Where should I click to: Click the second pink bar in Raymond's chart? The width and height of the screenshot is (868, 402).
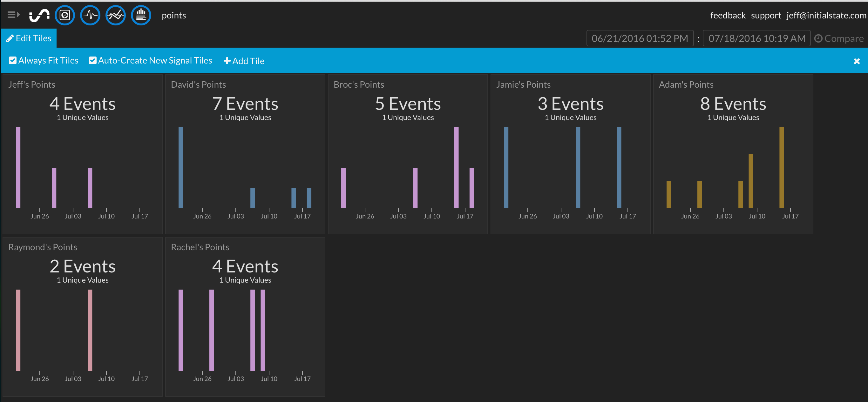(x=90, y=330)
